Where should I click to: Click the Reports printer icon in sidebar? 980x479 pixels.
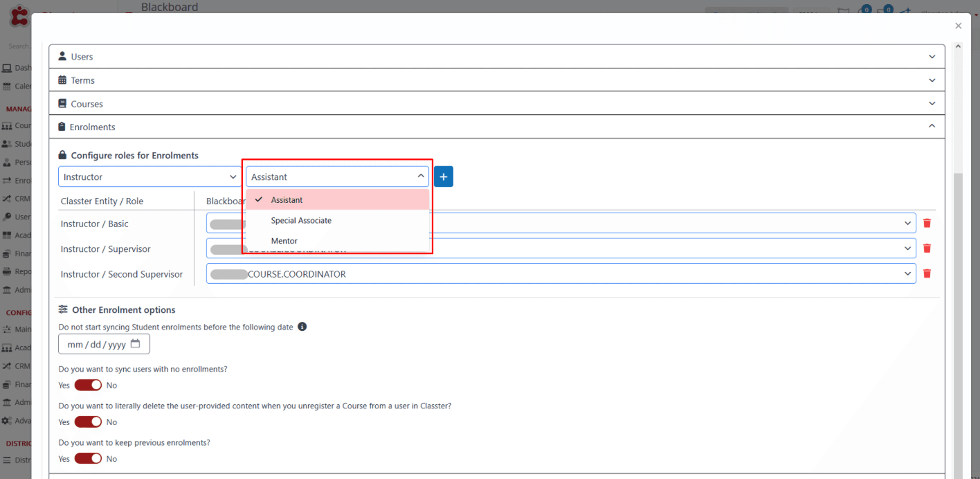coord(7,272)
